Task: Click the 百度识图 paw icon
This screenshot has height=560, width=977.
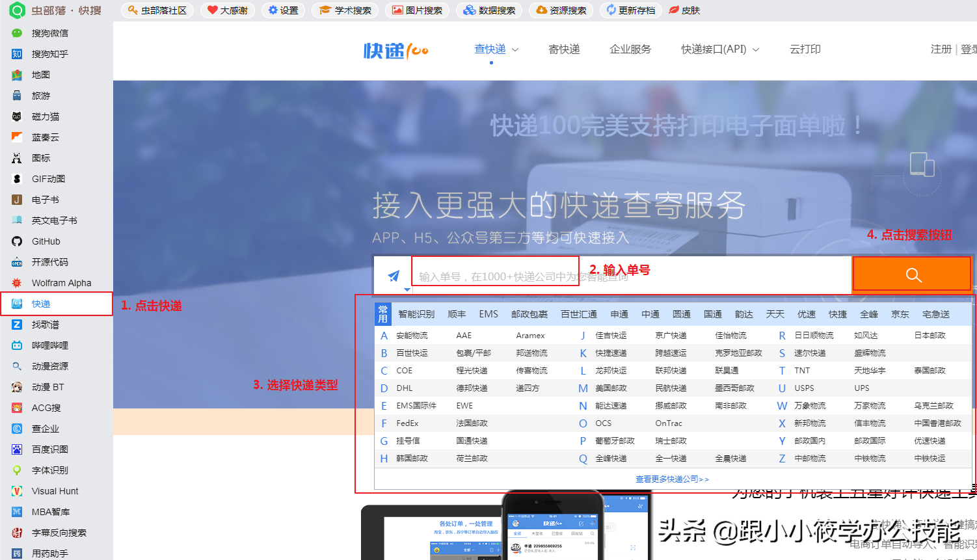Action: point(17,449)
